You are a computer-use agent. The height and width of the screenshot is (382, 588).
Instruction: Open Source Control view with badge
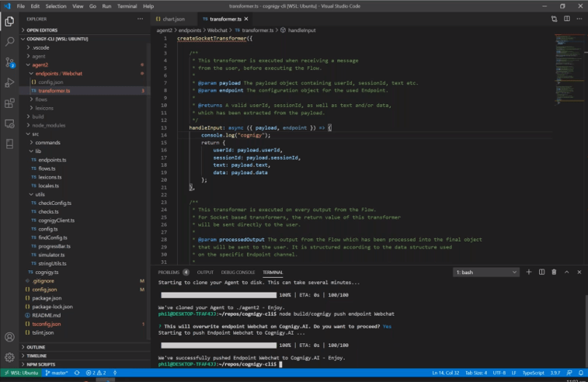click(9, 62)
